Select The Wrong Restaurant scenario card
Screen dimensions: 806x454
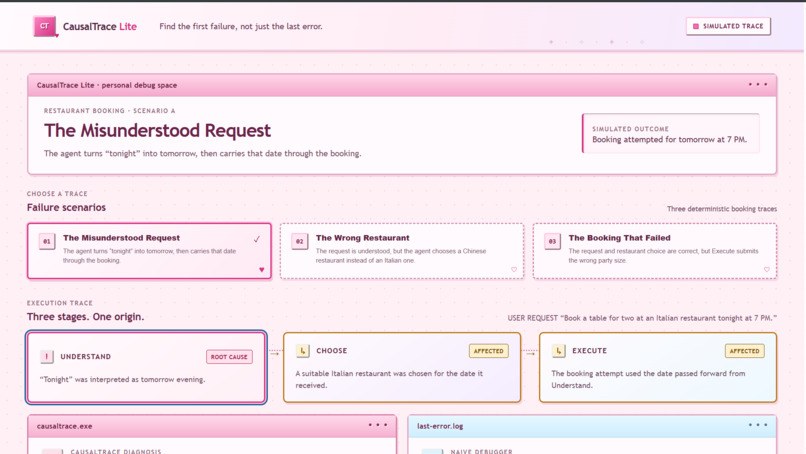coord(402,251)
